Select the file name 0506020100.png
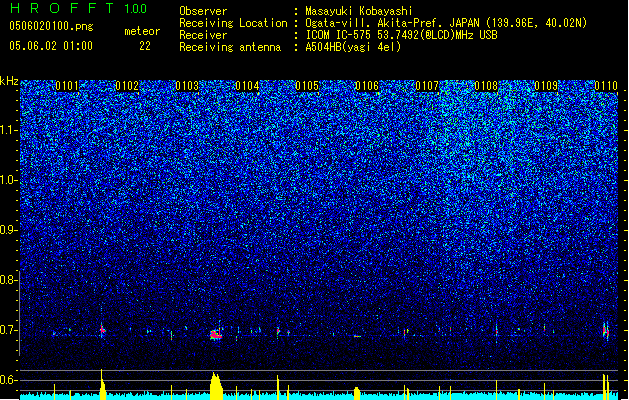Image resolution: width=629 pixels, height=400 pixels. tap(51, 27)
